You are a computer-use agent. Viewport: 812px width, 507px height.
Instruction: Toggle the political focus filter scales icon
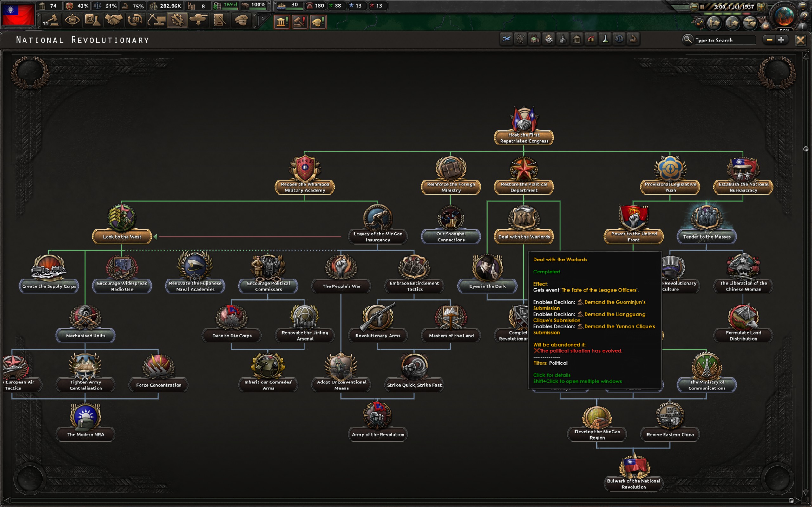620,39
